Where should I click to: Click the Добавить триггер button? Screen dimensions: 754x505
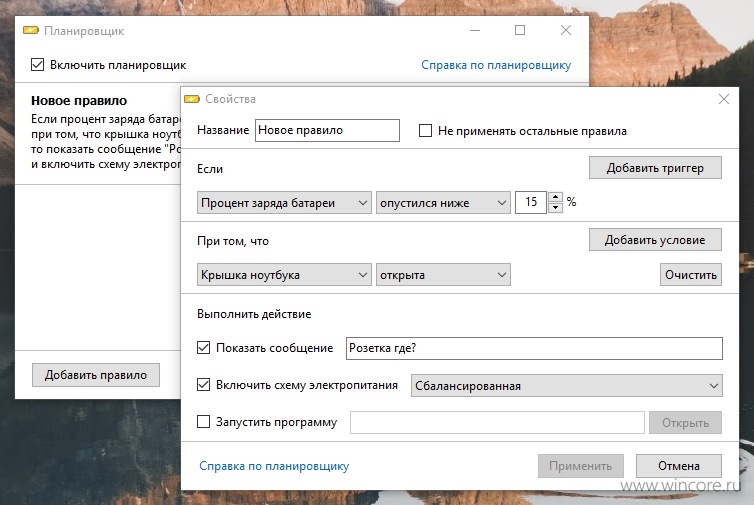(655, 168)
